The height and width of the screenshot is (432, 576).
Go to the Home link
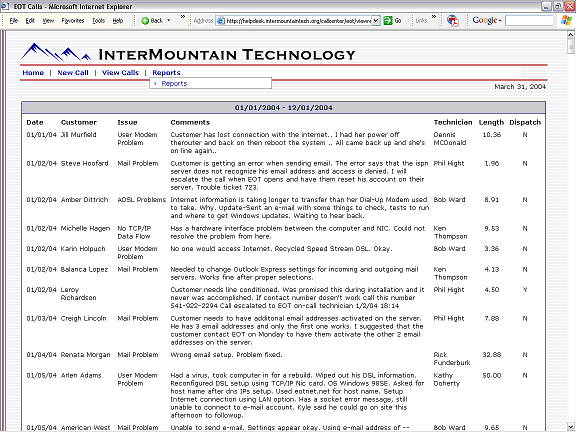(x=33, y=73)
